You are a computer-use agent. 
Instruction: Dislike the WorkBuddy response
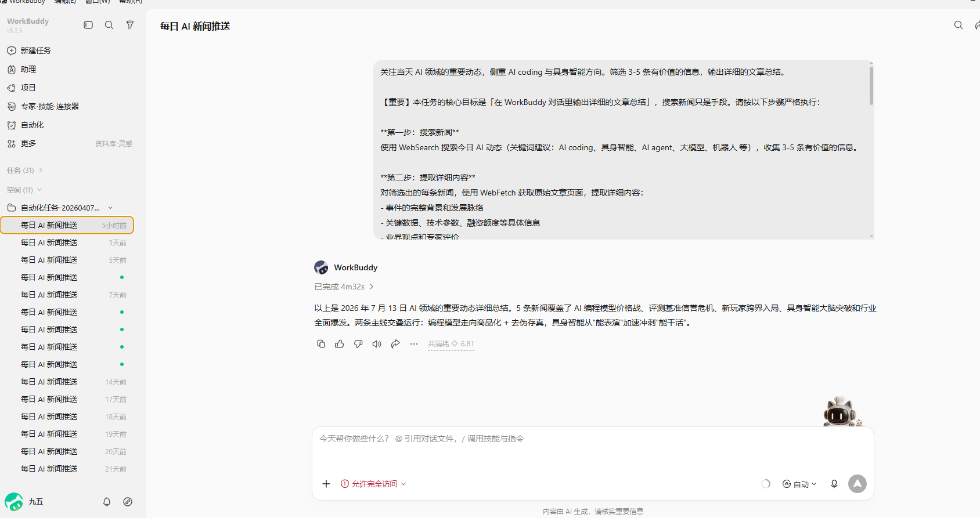pyautogui.click(x=358, y=344)
